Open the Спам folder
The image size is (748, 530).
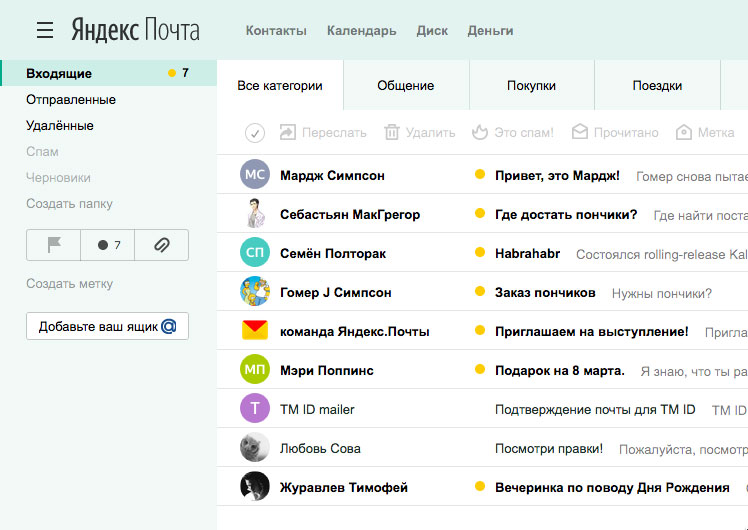[x=42, y=152]
